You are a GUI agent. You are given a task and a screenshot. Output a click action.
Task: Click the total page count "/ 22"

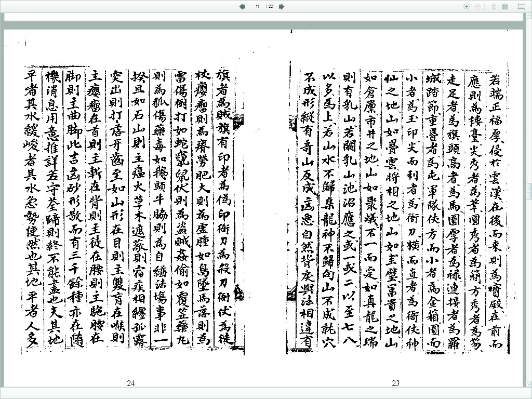tap(270, 6)
